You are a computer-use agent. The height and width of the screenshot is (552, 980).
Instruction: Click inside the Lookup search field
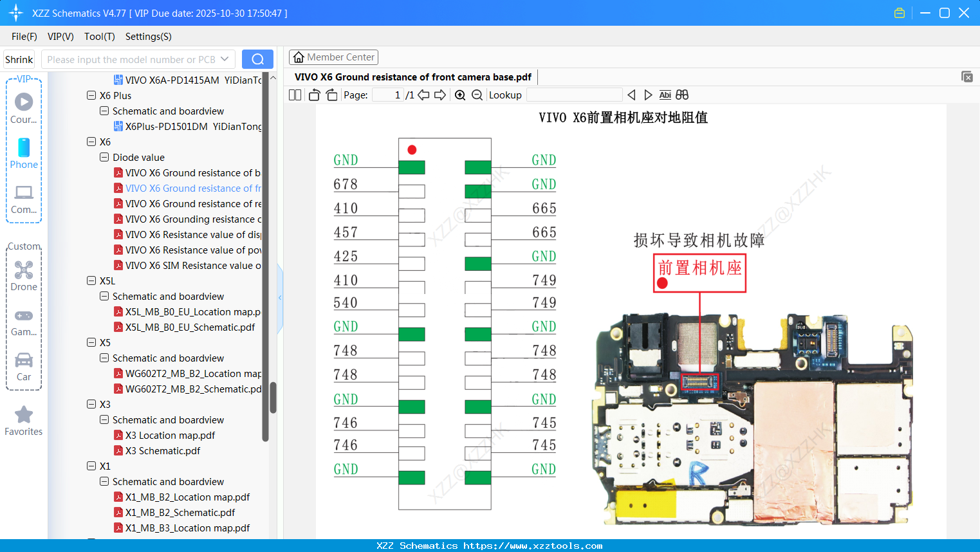point(575,95)
